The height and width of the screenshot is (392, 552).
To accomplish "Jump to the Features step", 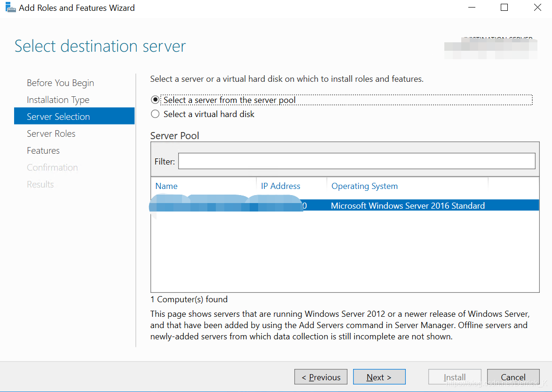I will click(x=43, y=150).
